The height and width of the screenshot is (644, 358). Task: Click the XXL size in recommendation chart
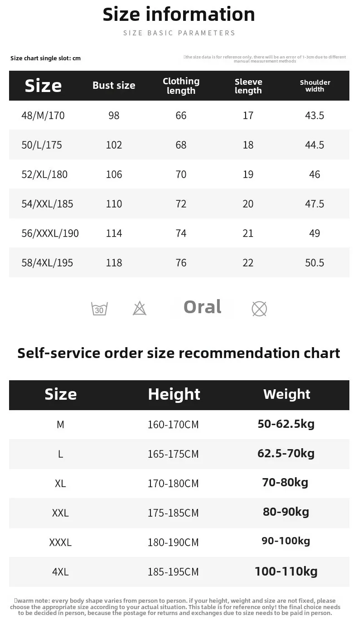(60, 513)
